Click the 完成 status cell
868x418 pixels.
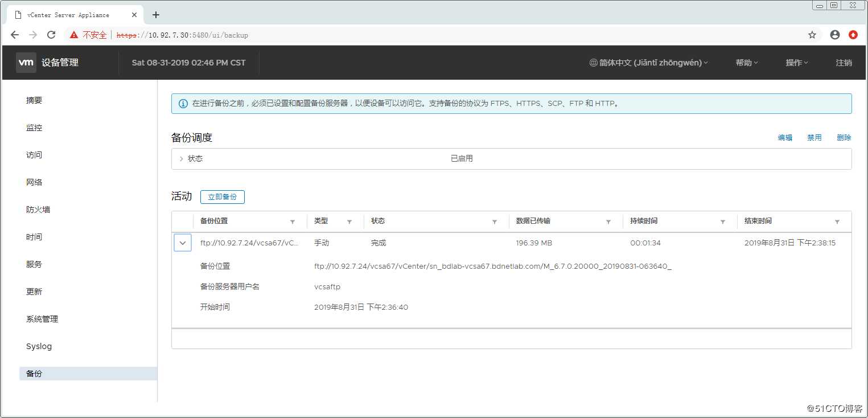click(379, 243)
